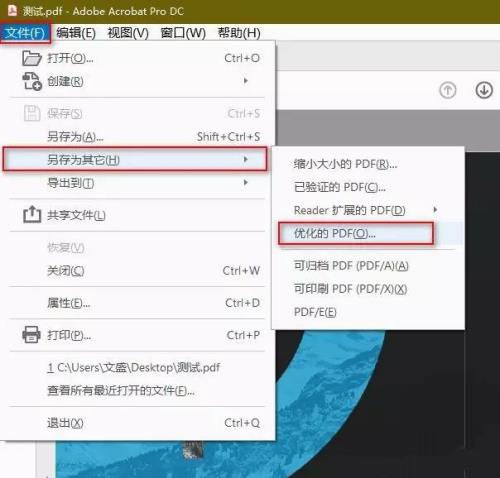This screenshot has height=478, width=500.
Task: Open the 窗口(W) menu
Action: 183,33
